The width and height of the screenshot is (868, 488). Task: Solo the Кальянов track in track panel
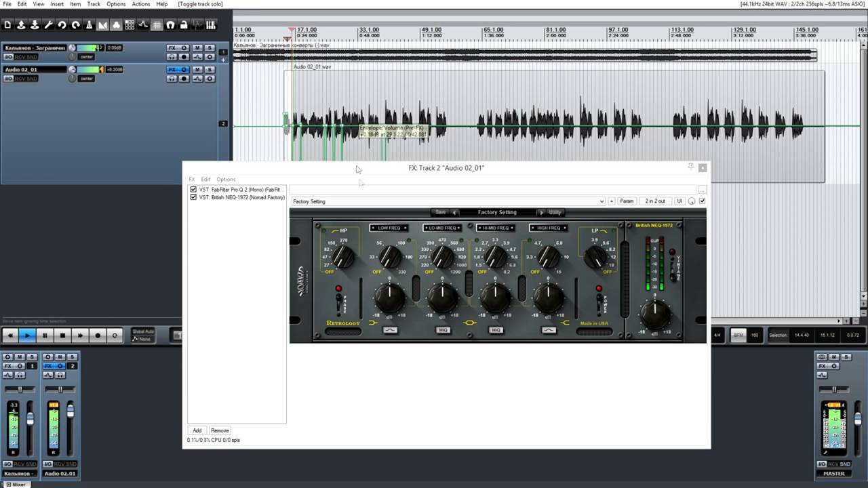(x=210, y=48)
